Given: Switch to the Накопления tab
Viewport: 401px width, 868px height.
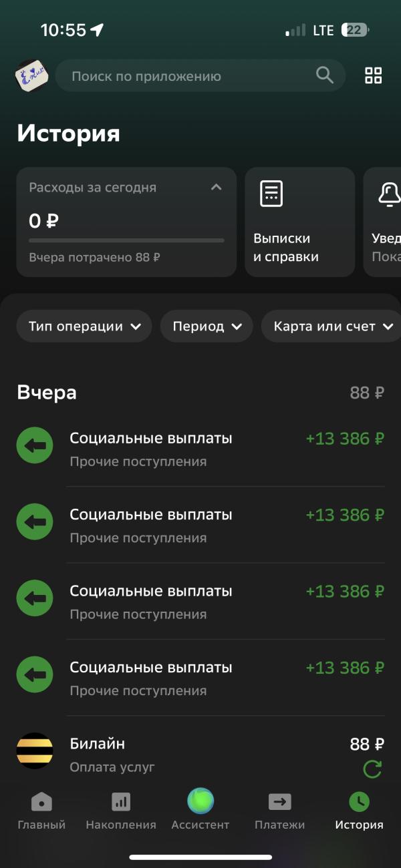Looking at the screenshot, I should point(121,811).
